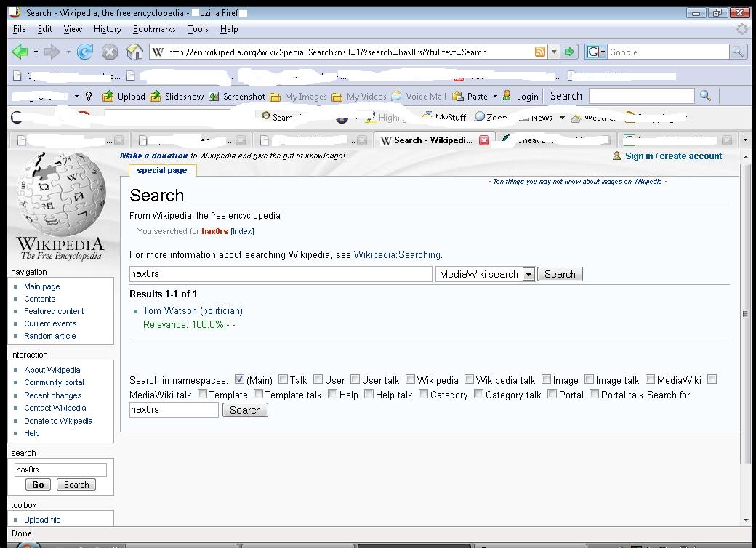The image size is (756, 548).
Task: Open the History menu
Action: pyautogui.click(x=108, y=29)
